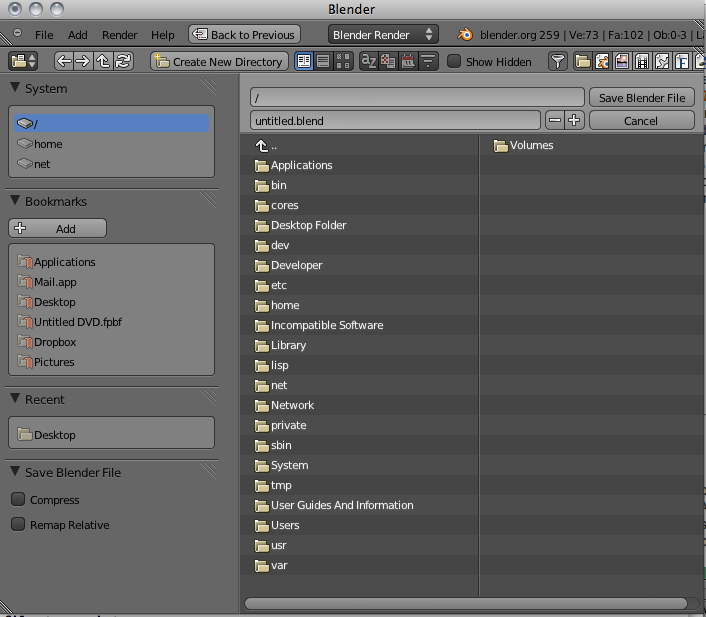The width and height of the screenshot is (706, 617).
Task: Enable the Remap Relative checkbox
Action: [x=18, y=524]
